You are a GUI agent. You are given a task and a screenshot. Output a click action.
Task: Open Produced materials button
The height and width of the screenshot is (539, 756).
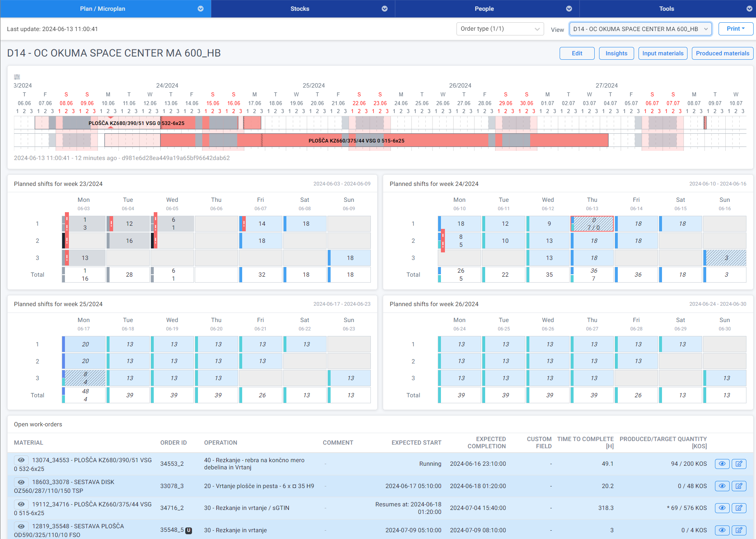point(722,53)
